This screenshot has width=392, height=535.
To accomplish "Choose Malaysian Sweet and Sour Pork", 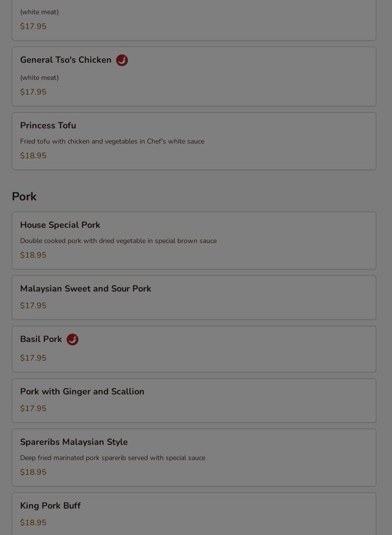I will 194,297.
